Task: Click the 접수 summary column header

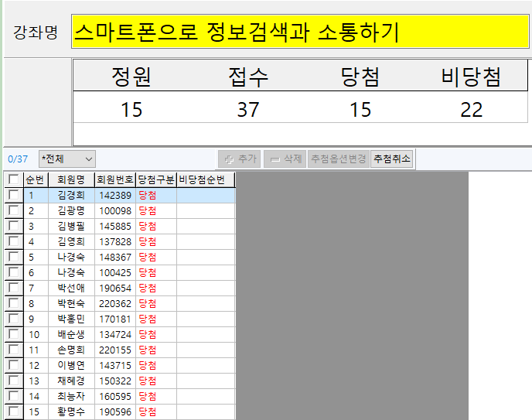Action: [x=248, y=77]
